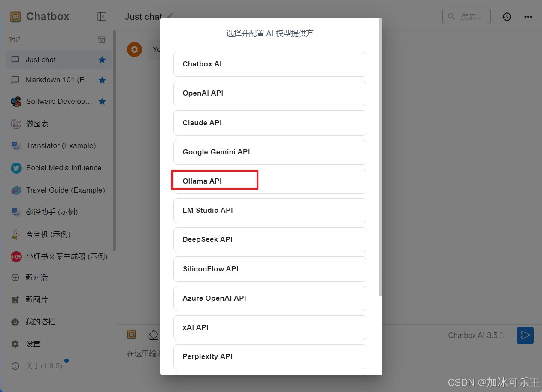Screen dimensions: 542x392
Task: Click the Chatbox logo icon
Action: pos(15,17)
